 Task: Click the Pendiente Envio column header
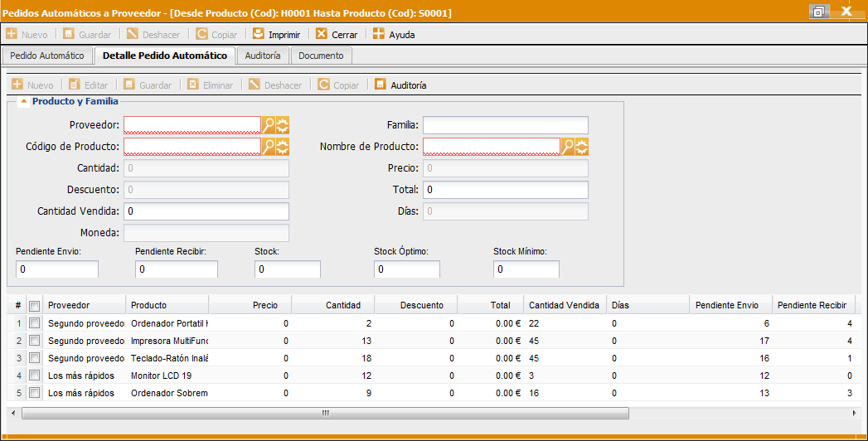pyautogui.click(x=730, y=305)
